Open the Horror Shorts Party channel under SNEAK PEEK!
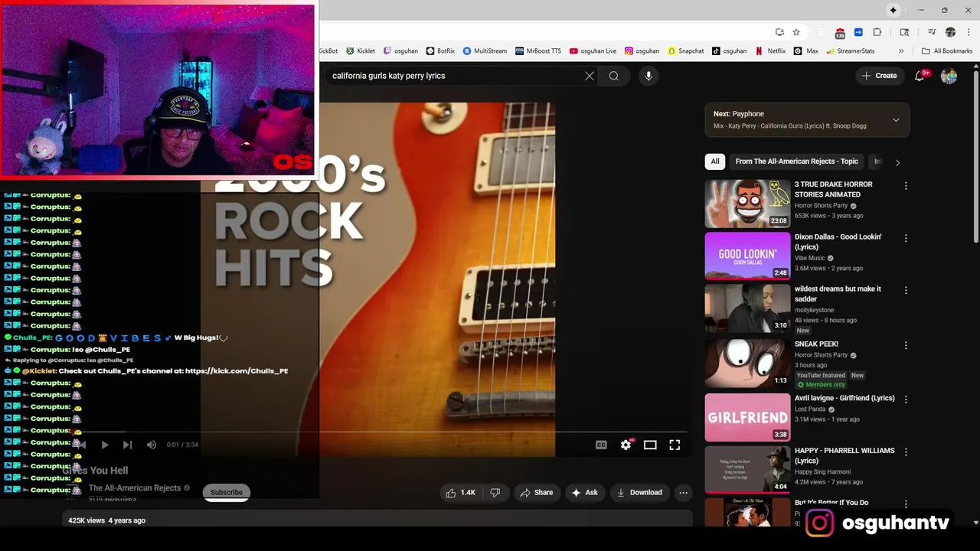The image size is (980, 551). (x=821, y=355)
